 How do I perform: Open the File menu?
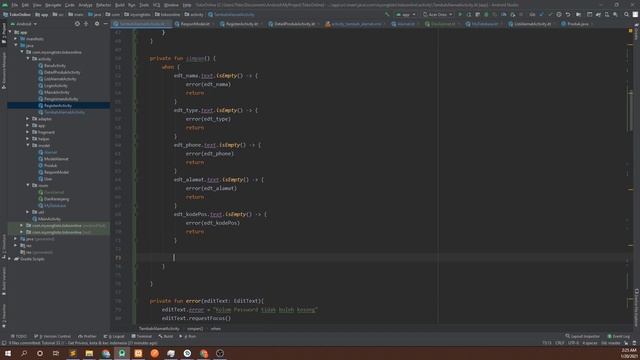pyautogui.click(x=15, y=5)
